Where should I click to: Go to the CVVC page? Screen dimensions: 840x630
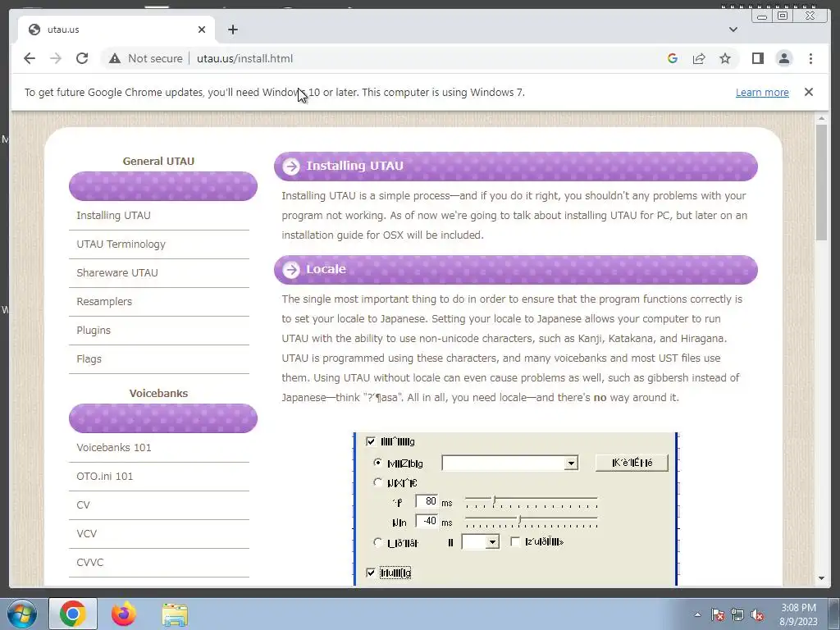pos(90,563)
